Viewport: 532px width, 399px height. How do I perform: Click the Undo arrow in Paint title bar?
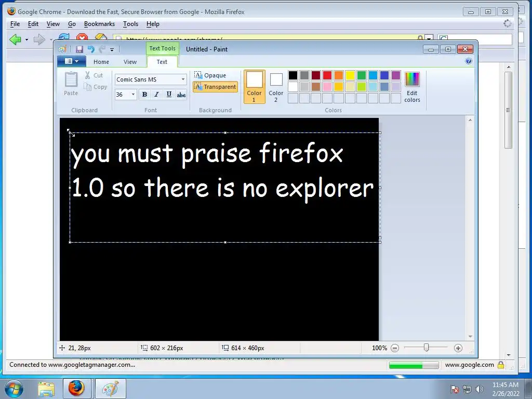(91, 49)
